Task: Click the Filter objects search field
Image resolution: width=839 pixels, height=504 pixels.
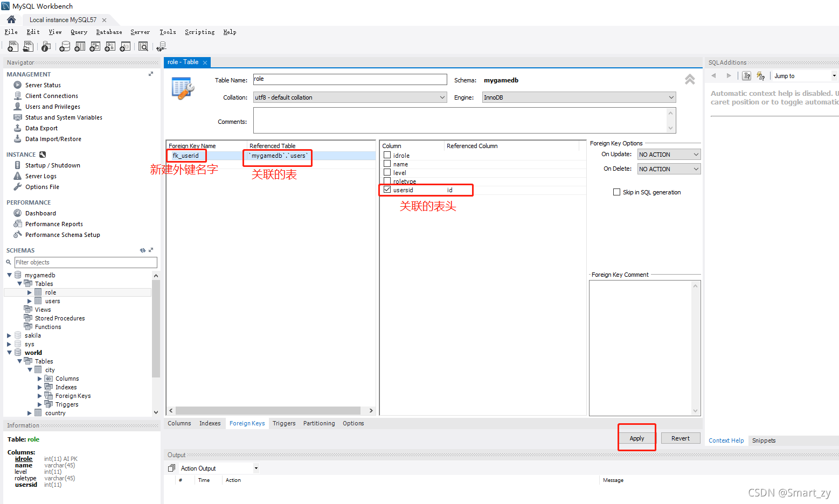Action: (x=86, y=262)
